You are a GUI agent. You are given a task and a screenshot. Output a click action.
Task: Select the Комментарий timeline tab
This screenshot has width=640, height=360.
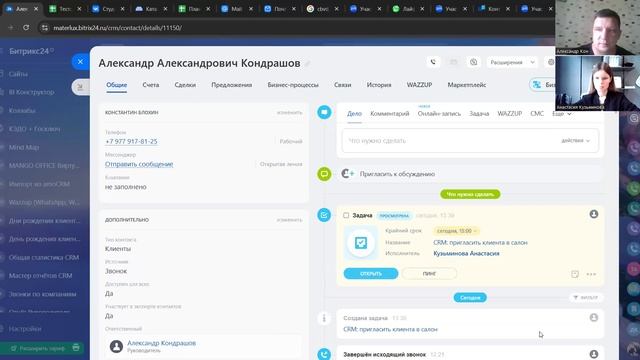point(389,114)
